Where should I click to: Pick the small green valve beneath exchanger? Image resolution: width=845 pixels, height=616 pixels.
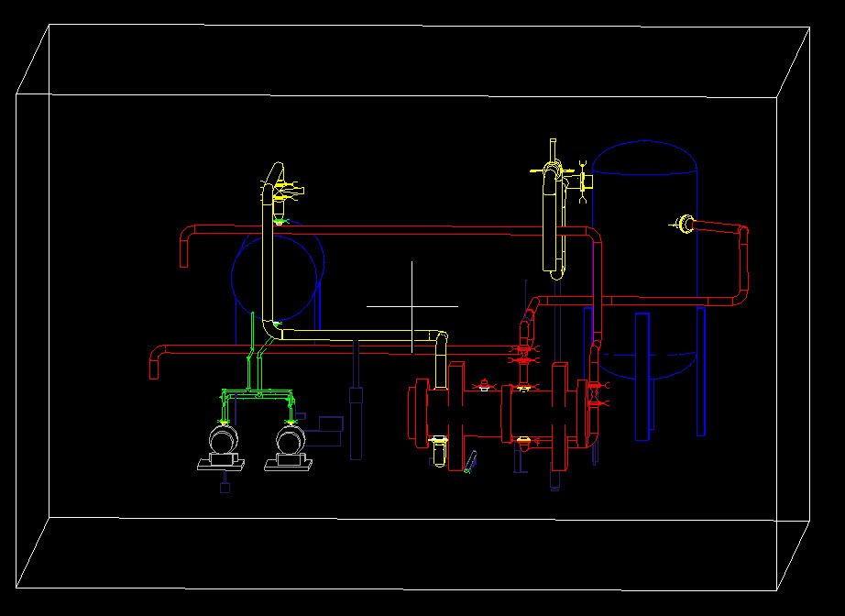click(x=470, y=462)
